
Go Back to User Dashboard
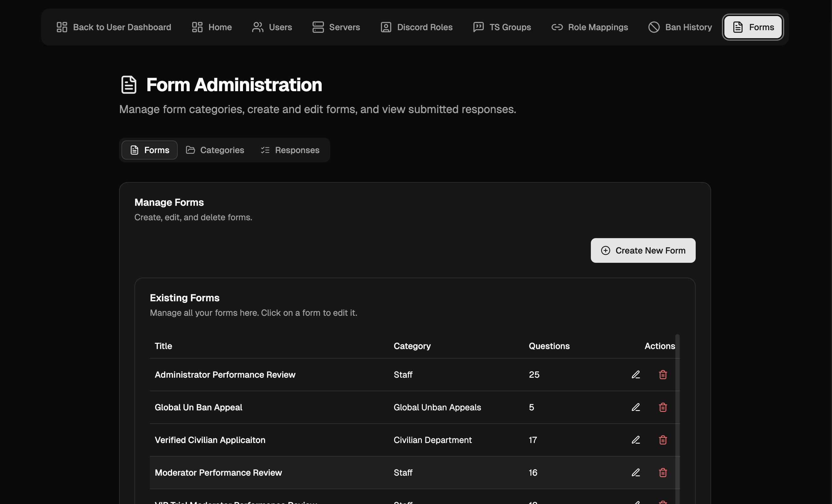(114, 27)
